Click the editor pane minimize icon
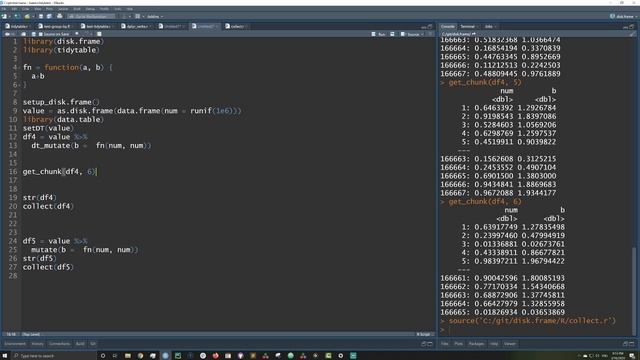Image resolution: width=640 pixels, height=360 pixels. 424,27
